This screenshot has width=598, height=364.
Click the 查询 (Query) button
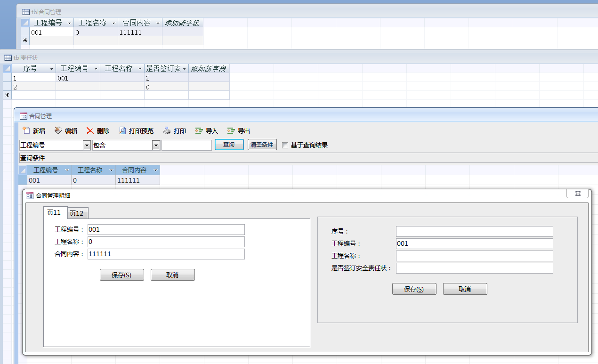pos(229,145)
